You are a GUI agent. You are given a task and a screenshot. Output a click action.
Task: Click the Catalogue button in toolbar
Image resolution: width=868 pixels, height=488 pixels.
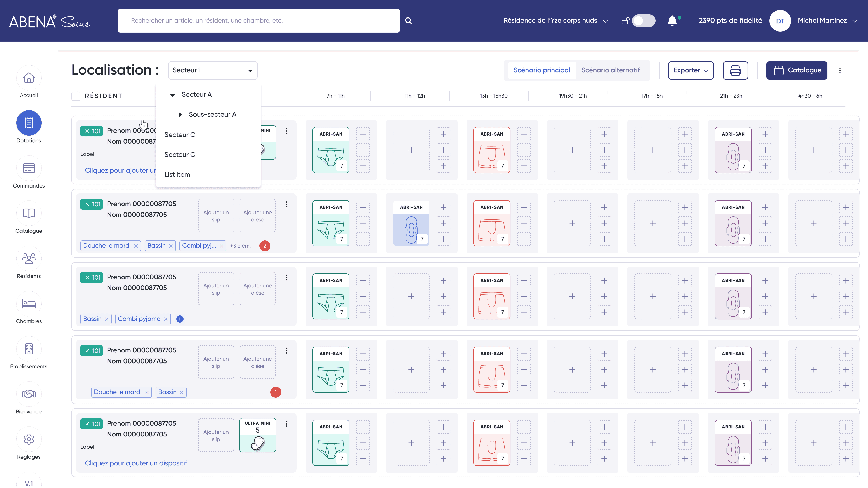pyautogui.click(x=796, y=70)
